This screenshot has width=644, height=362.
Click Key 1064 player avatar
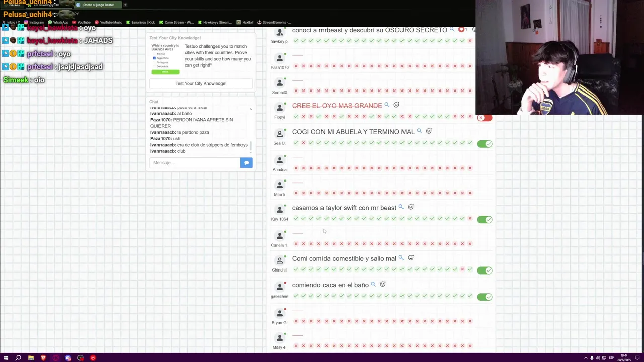[x=280, y=210]
